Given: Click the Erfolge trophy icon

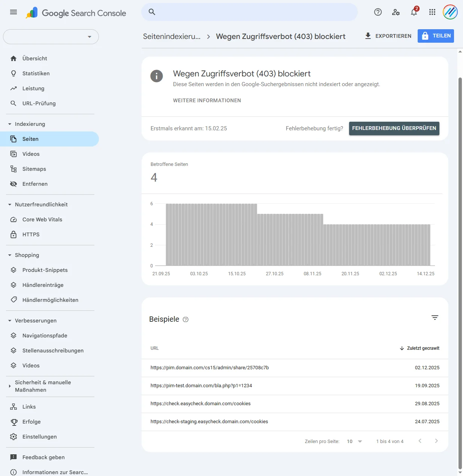Looking at the screenshot, I should point(14,422).
